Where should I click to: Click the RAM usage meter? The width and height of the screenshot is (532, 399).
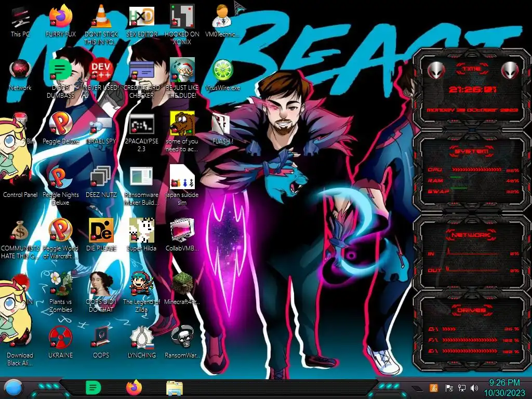[x=473, y=180]
